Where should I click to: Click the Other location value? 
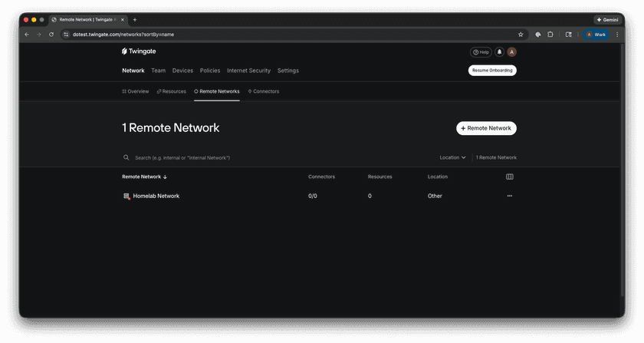tap(435, 196)
